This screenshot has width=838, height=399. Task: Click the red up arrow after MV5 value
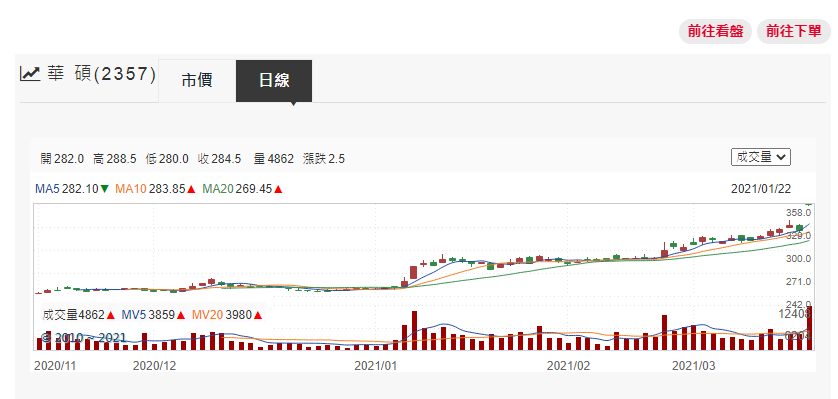point(181,316)
